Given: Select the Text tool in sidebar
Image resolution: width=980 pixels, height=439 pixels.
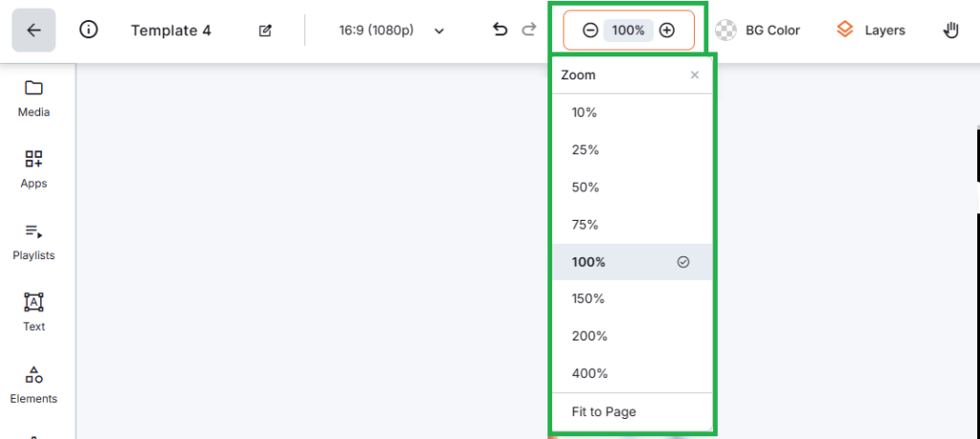Looking at the screenshot, I should click(x=33, y=312).
